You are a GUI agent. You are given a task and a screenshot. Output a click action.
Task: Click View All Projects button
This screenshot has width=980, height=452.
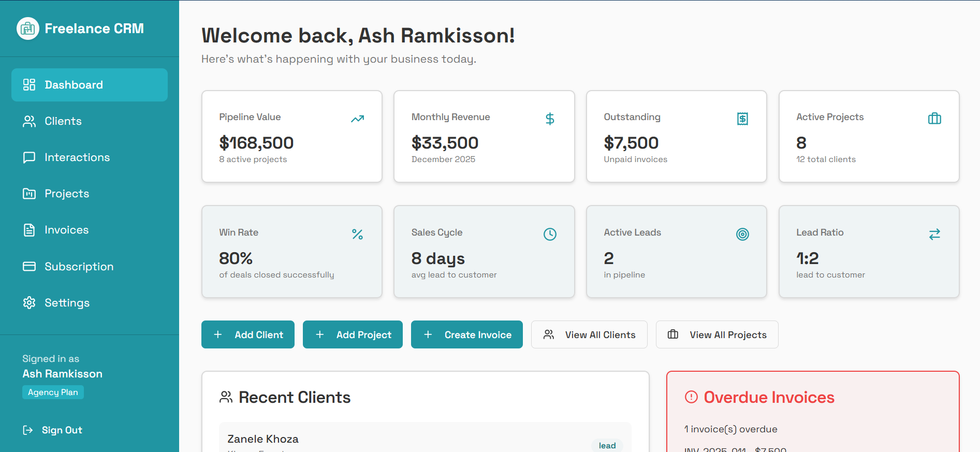[717, 334]
